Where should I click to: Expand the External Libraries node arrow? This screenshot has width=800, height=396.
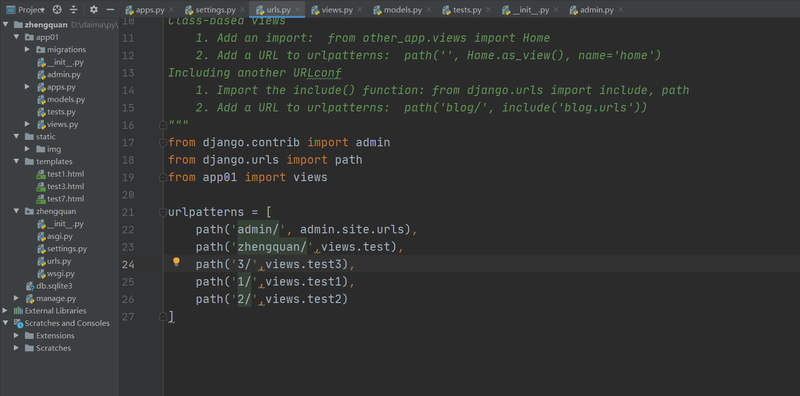click(6, 310)
